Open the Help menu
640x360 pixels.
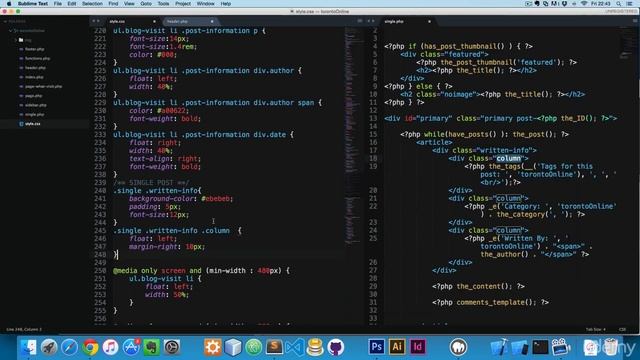tap(226, 4)
